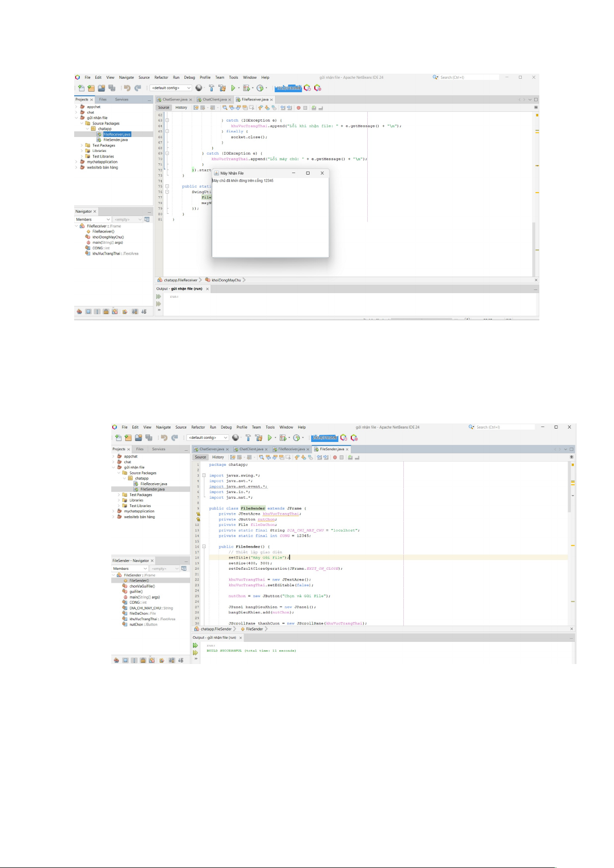Toggle first filter button under FileReceiver Navigator
614x868 pixels.
[79, 312]
